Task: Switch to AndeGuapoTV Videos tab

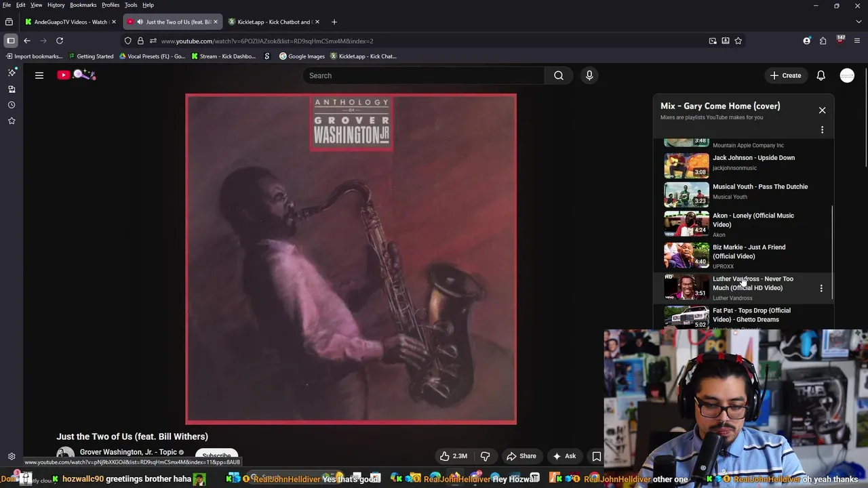Action: [70, 22]
